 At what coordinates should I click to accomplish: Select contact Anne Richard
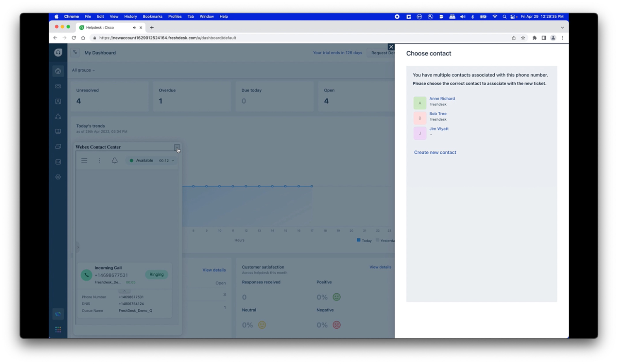[442, 98]
